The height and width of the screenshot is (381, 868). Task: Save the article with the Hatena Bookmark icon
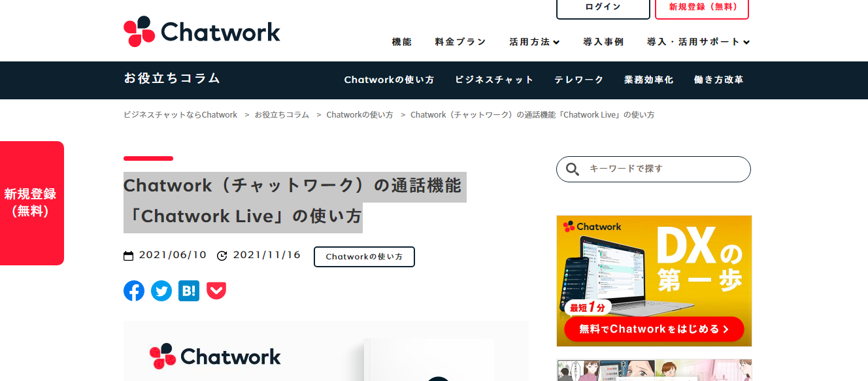[188, 291]
